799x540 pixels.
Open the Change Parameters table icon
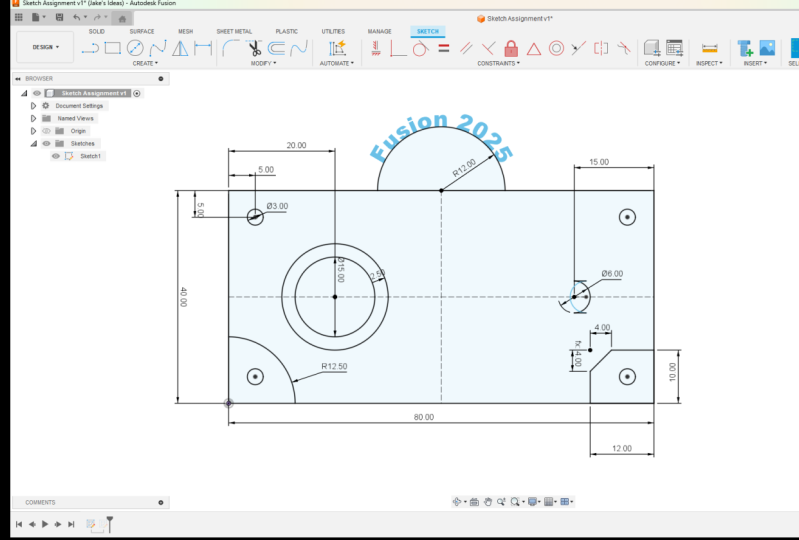(x=674, y=48)
